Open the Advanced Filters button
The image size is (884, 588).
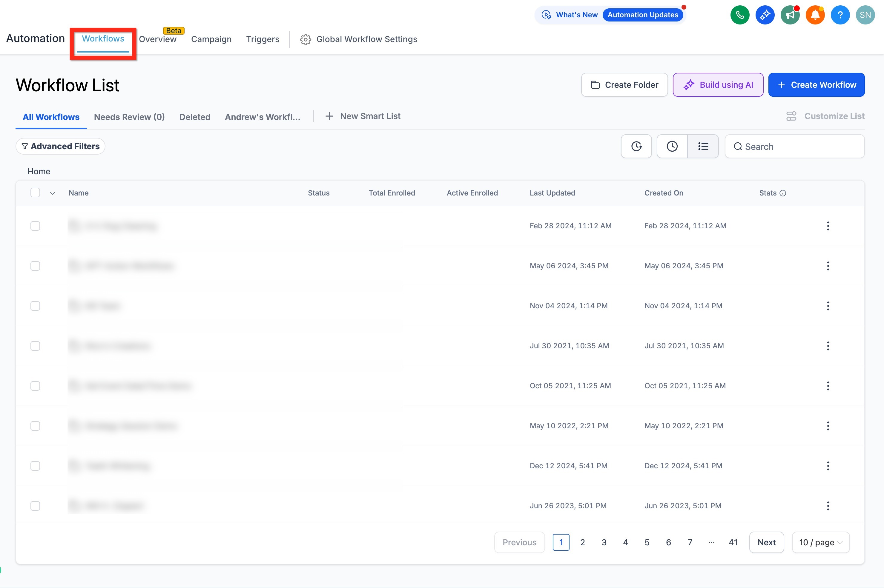click(x=60, y=146)
